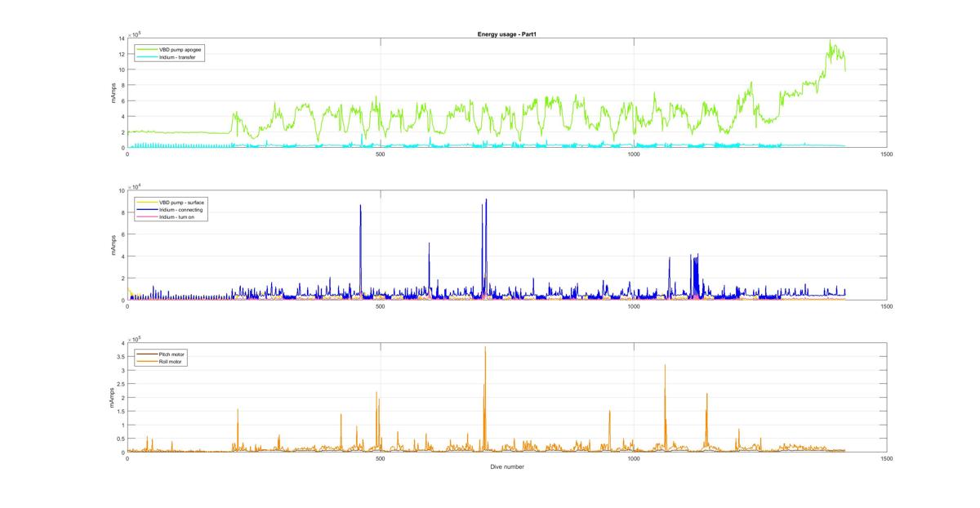This screenshot has height=508, width=980.
Task: Click tick label '1000' under the bottom plot
Action: [634, 459]
